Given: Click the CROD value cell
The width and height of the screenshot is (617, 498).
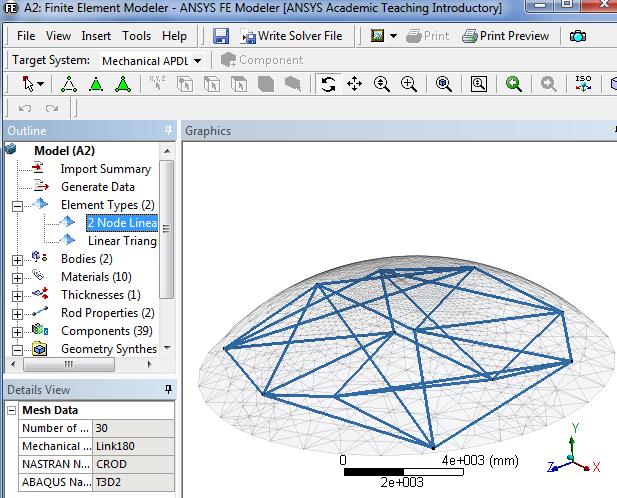Looking at the screenshot, I should point(133,464).
